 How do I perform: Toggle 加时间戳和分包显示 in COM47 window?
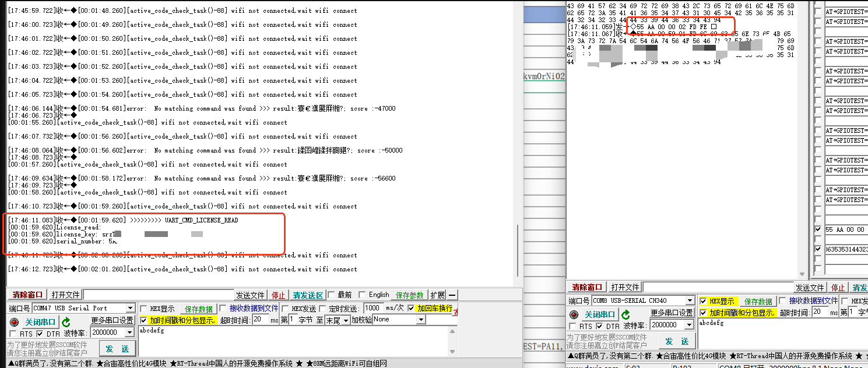click(143, 320)
